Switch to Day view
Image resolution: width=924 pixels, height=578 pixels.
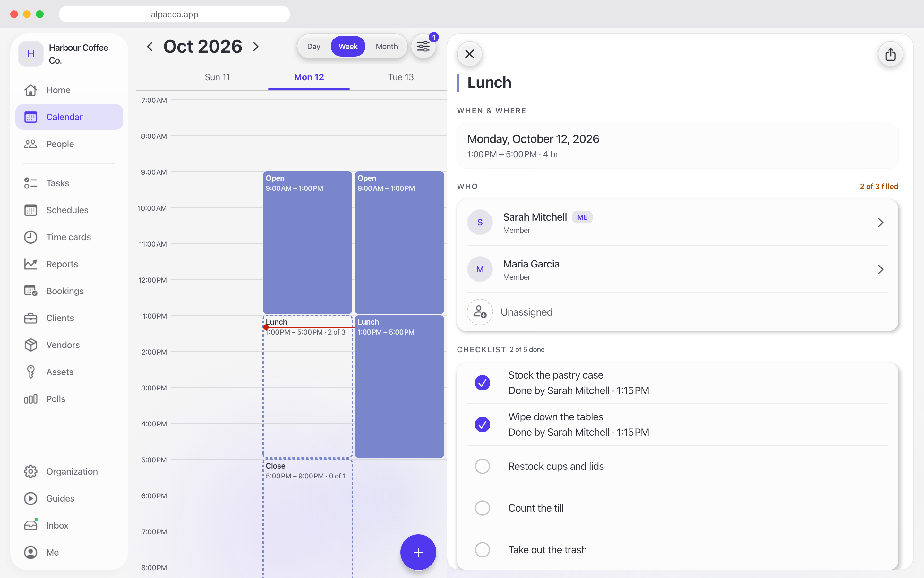pos(313,47)
